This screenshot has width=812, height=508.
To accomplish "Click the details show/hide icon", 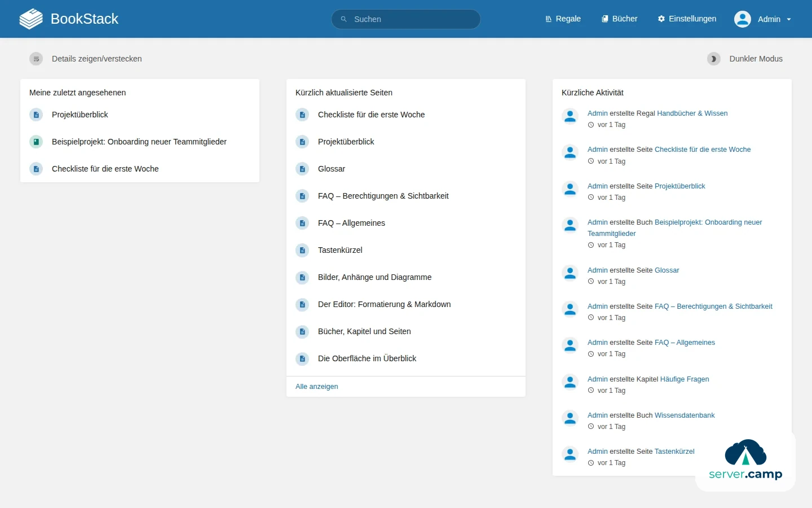I will click(x=36, y=59).
